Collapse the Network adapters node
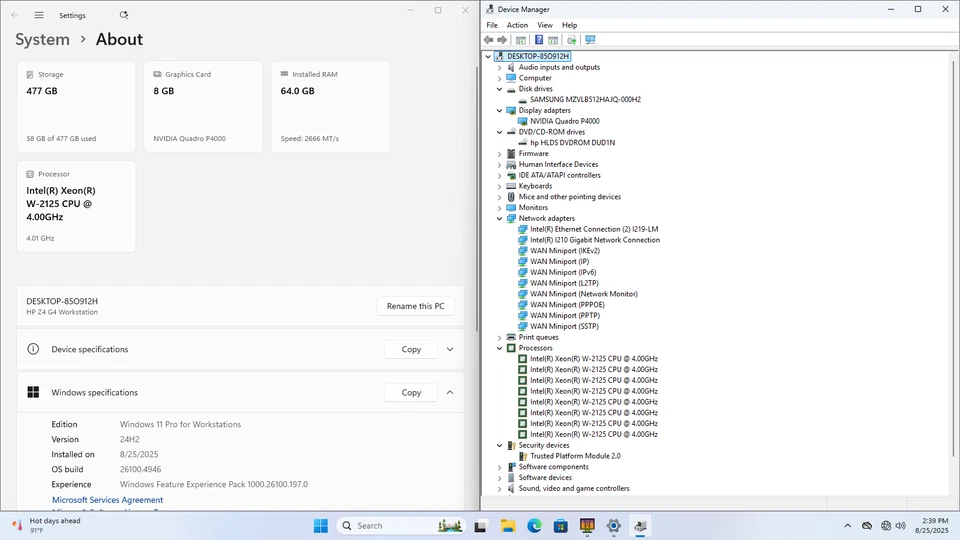Screen dimensions: 960x540 coord(499,219)
